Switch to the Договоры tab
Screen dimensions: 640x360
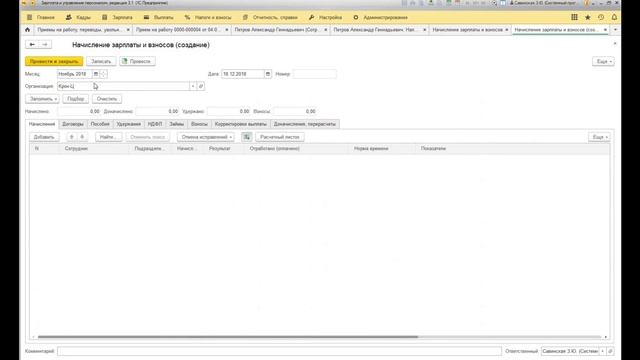(73, 124)
